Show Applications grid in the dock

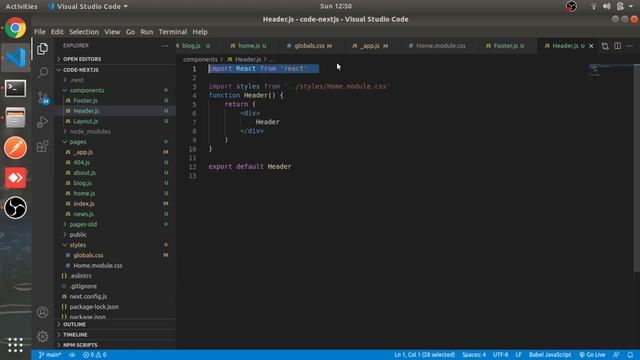(x=16, y=345)
